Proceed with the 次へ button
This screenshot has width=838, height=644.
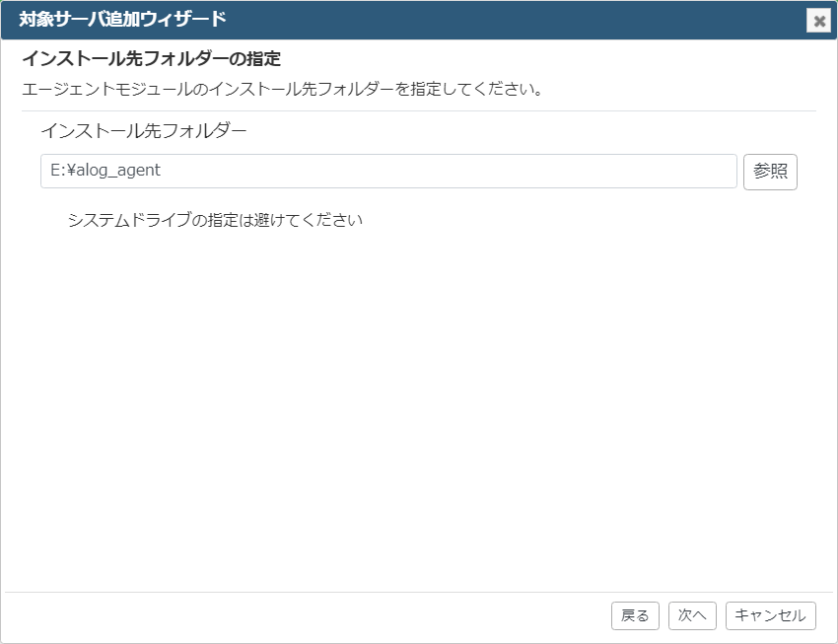click(x=692, y=615)
